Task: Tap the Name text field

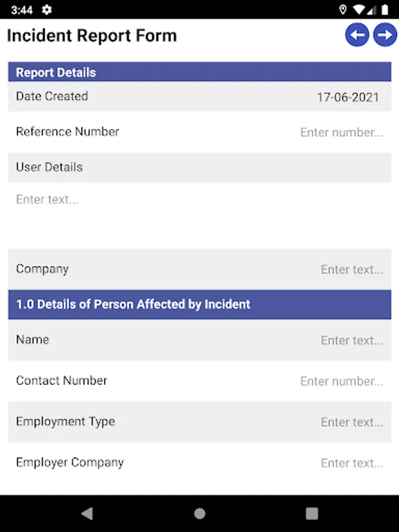Action: pos(352,340)
